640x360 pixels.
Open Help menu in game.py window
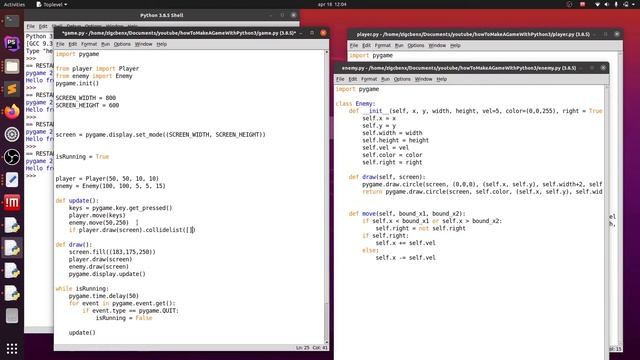click(162, 44)
